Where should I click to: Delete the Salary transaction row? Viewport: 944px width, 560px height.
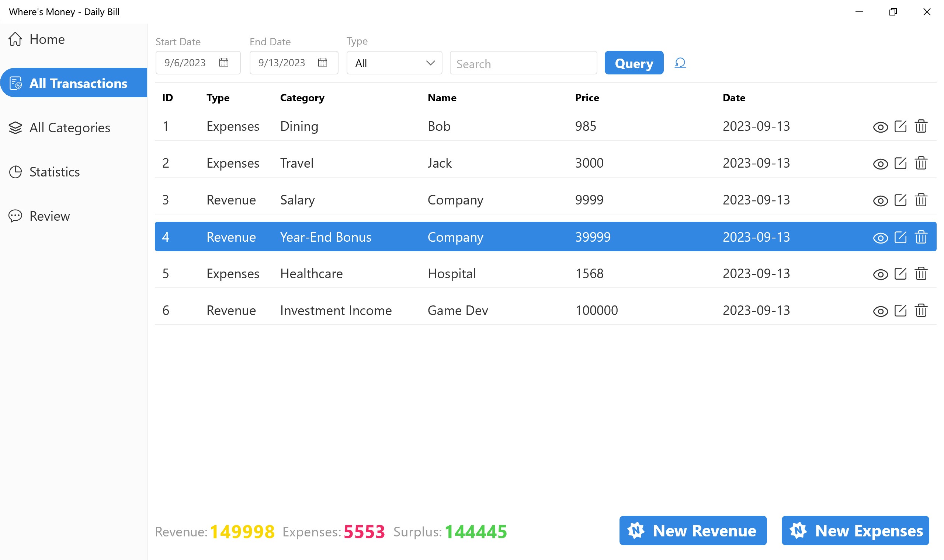coord(921,200)
